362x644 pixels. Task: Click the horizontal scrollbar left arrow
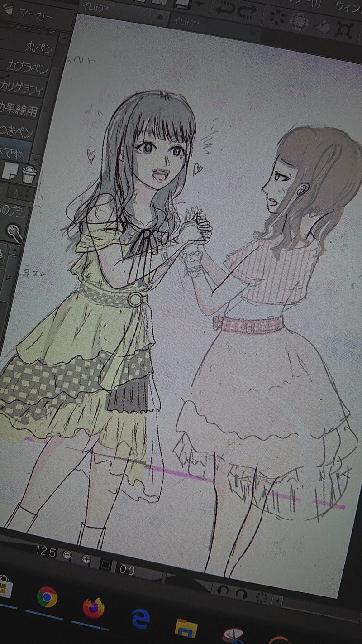tap(277, 601)
